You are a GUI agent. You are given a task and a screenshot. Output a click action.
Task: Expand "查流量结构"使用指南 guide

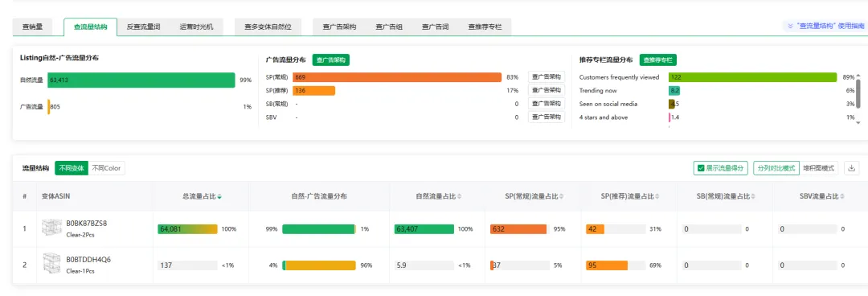coord(824,26)
